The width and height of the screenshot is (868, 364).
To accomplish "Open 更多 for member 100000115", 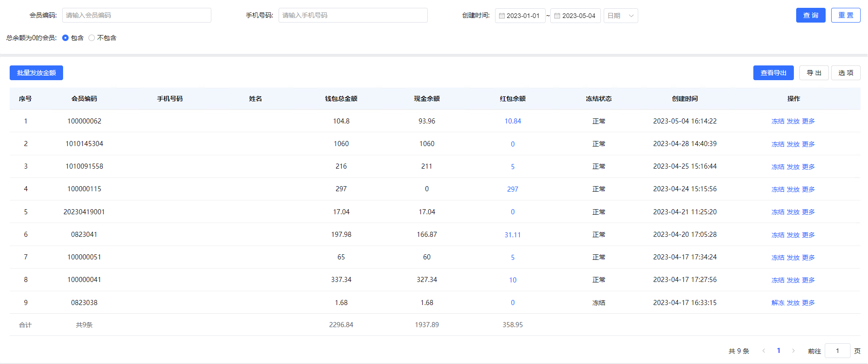I will (808, 189).
